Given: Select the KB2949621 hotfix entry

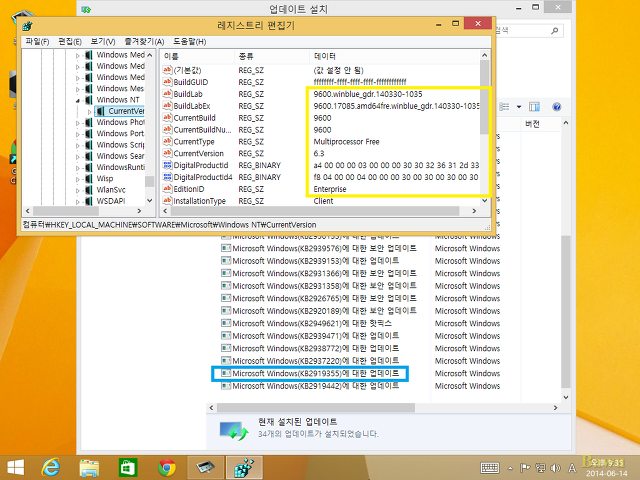Looking at the screenshot, I should (x=306, y=323).
